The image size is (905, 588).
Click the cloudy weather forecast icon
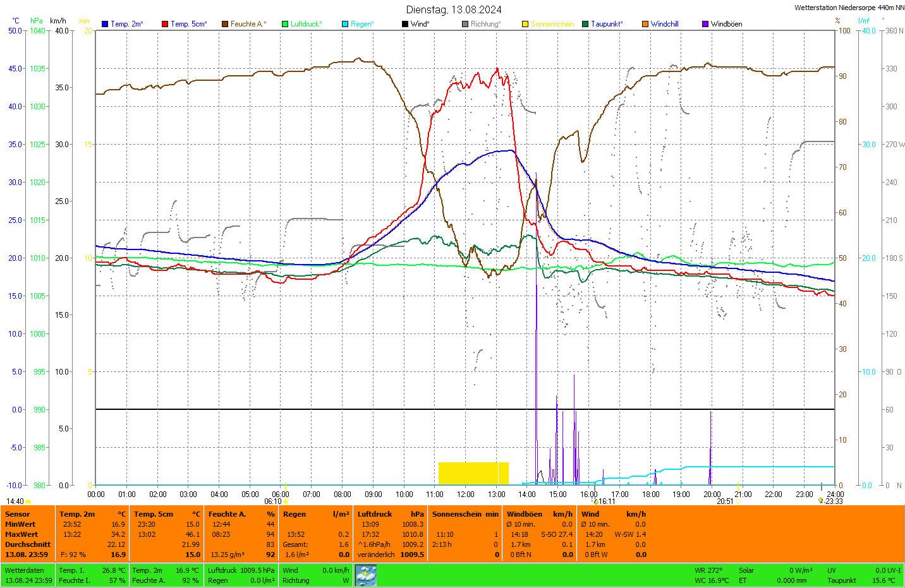click(366, 575)
